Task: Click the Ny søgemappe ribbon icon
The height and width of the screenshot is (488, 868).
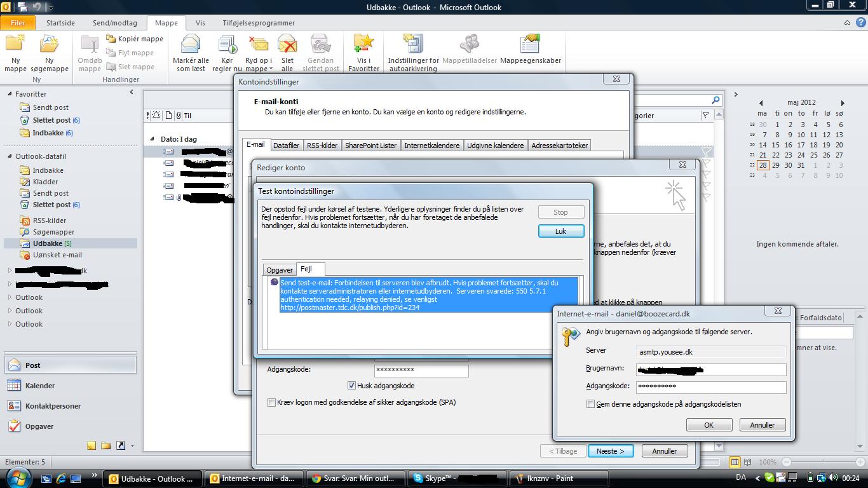Action: coord(49,53)
